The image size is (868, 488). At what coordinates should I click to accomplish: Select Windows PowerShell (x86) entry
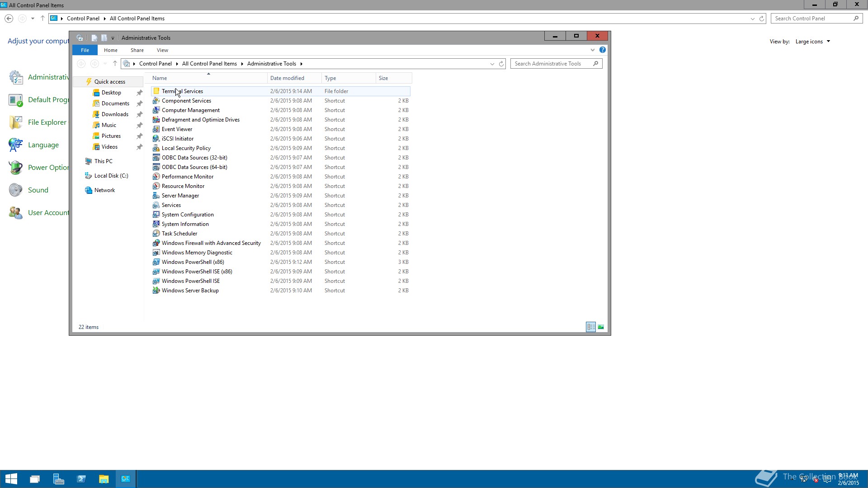pyautogui.click(x=280, y=262)
